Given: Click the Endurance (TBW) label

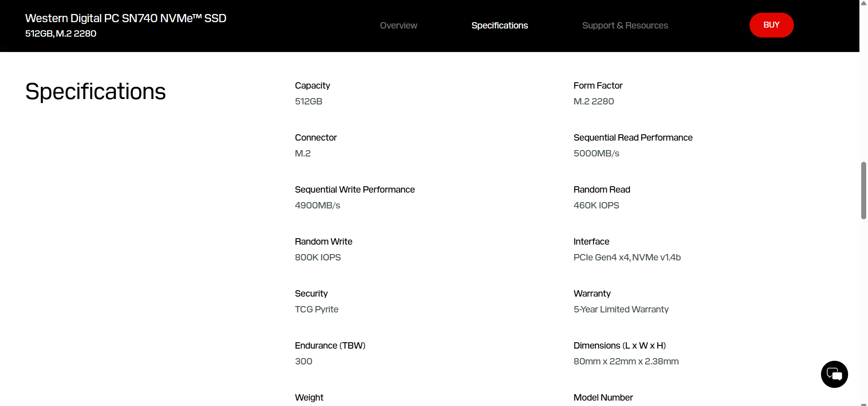Looking at the screenshot, I should click(330, 345).
